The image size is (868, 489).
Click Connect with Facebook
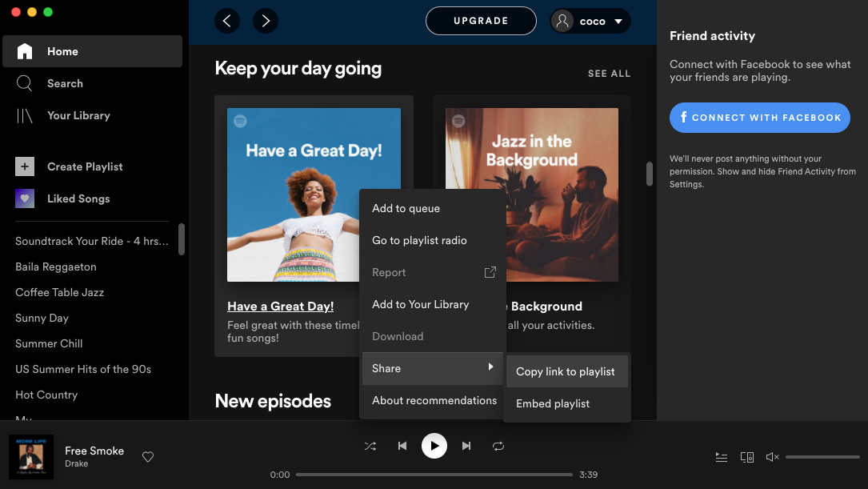point(759,118)
